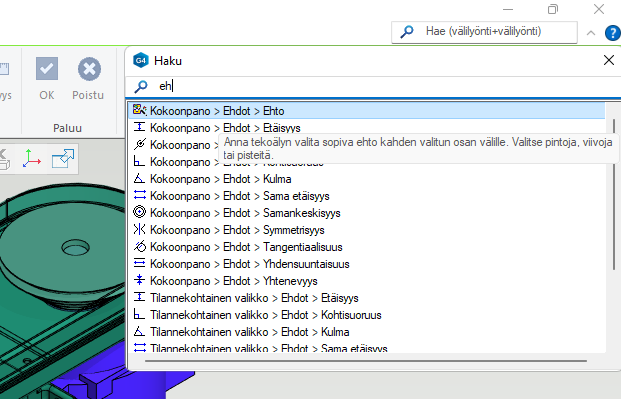The image size is (622, 399).
Task: Close the Haku search panel
Action: tap(609, 60)
